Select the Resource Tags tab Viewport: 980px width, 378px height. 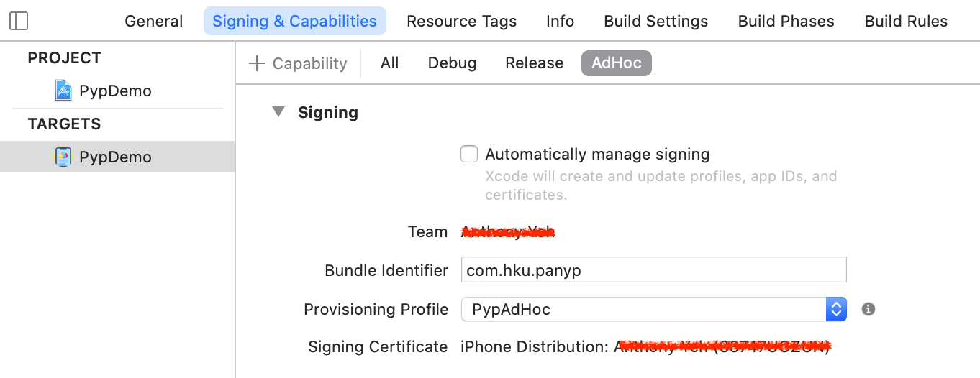(x=462, y=21)
